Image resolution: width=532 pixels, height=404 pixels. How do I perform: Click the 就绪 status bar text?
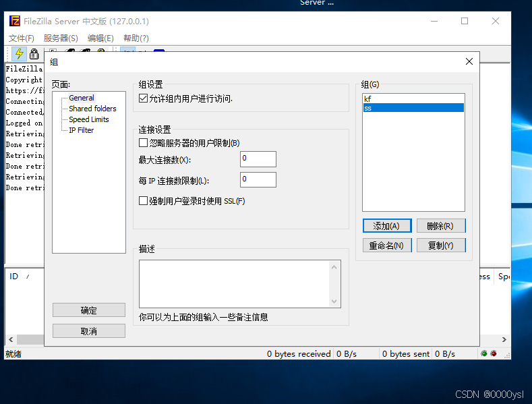click(13, 354)
